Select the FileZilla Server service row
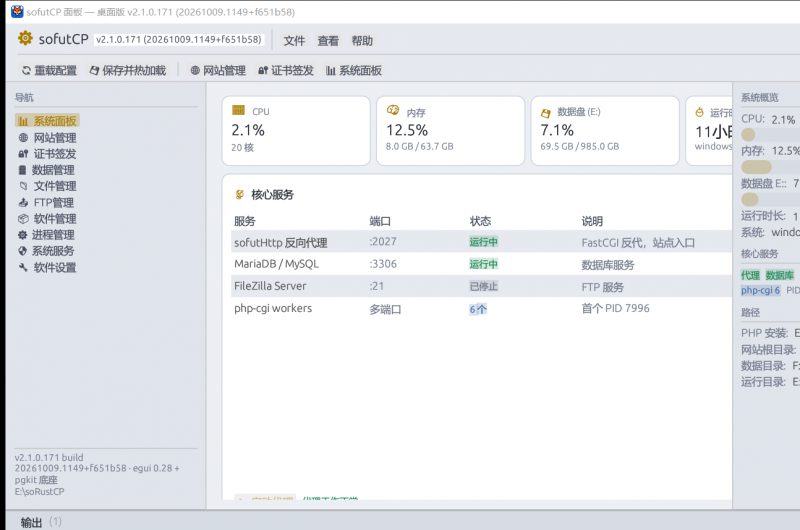The height and width of the screenshot is (530, 800). (481, 286)
